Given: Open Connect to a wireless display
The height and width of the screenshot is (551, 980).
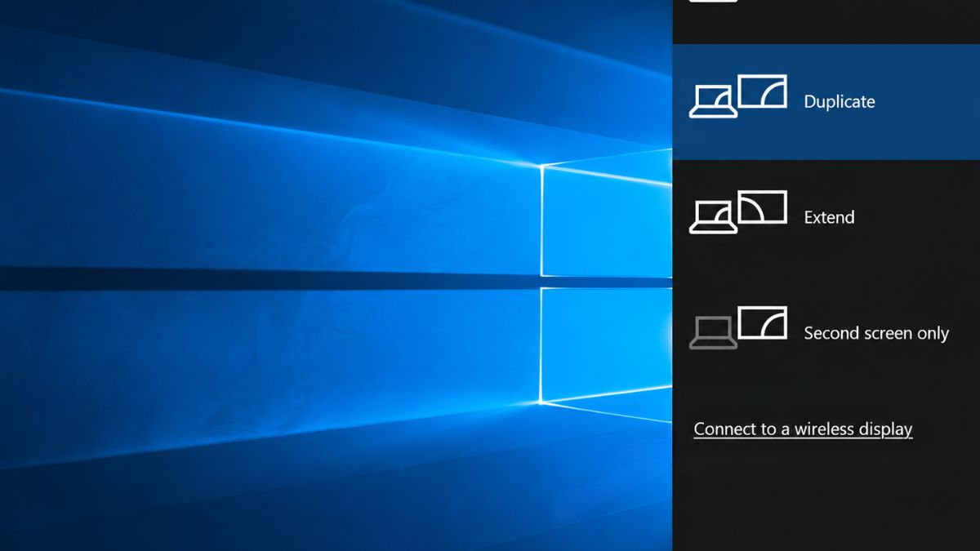Looking at the screenshot, I should (x=803, y=429).
